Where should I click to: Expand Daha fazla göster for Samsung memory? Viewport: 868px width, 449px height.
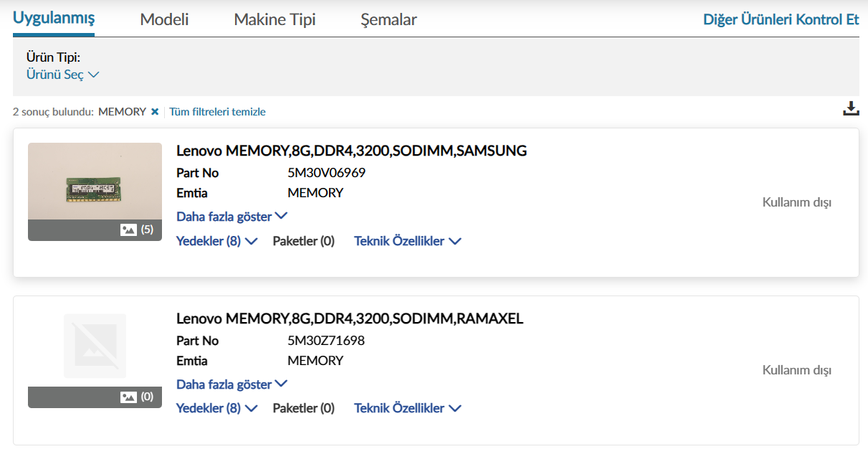(232, 216)
